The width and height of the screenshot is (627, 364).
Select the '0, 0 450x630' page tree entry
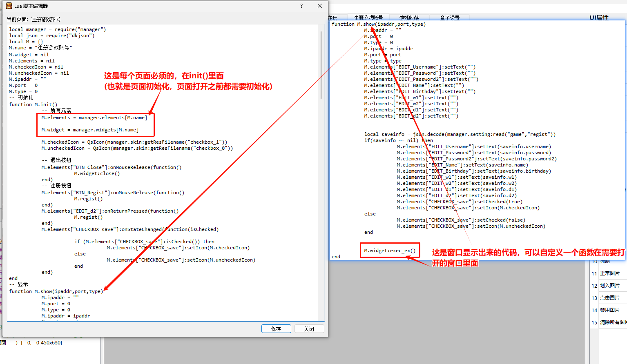45,343
